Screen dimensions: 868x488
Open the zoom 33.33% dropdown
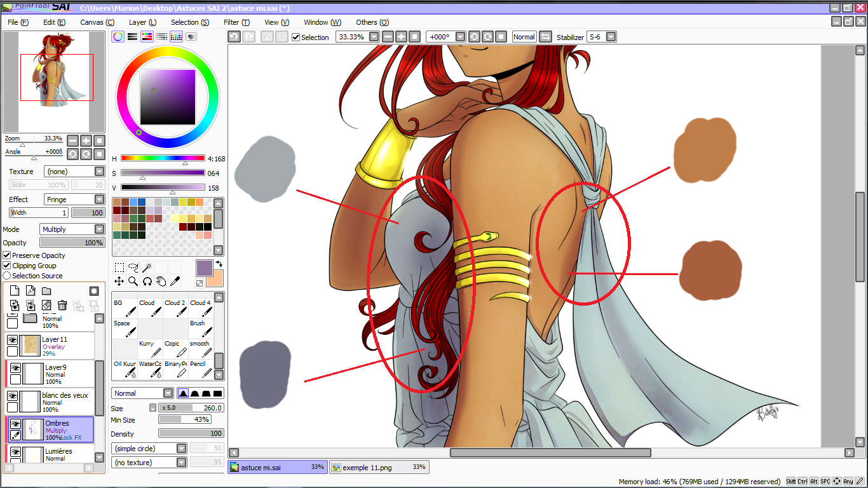[374, 37]
